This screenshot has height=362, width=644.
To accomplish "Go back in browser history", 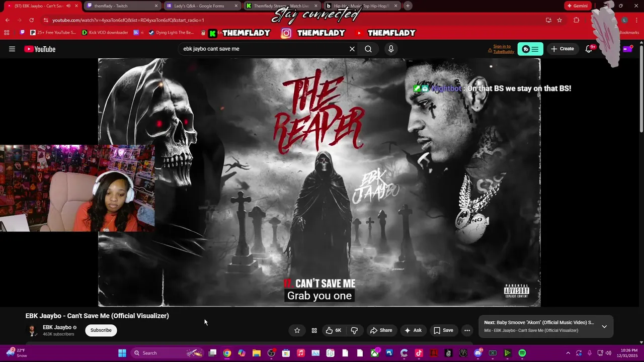I will [8, 20].
